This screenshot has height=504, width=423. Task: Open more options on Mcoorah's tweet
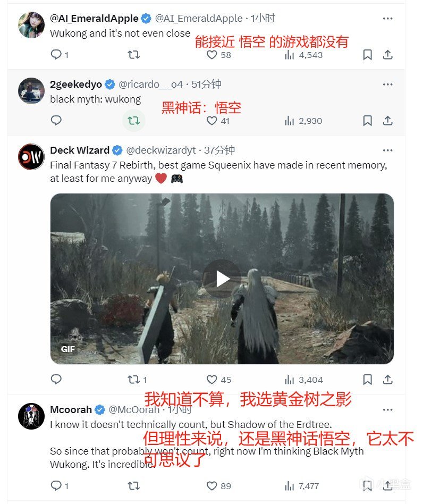click(x=388, y=409)
